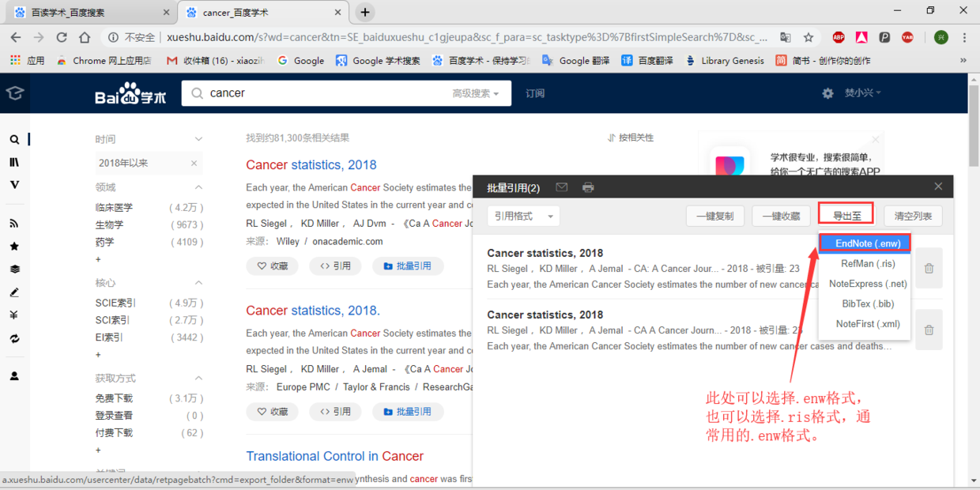Click the 一键收藏 collect all button
This screenshot has width=980, height=490.
(x=781, y=216)
